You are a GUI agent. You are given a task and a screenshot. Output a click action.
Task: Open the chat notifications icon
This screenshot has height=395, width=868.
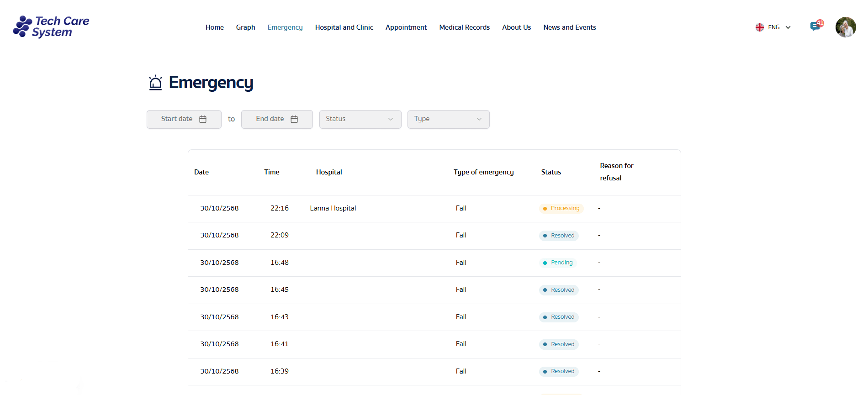815,26
